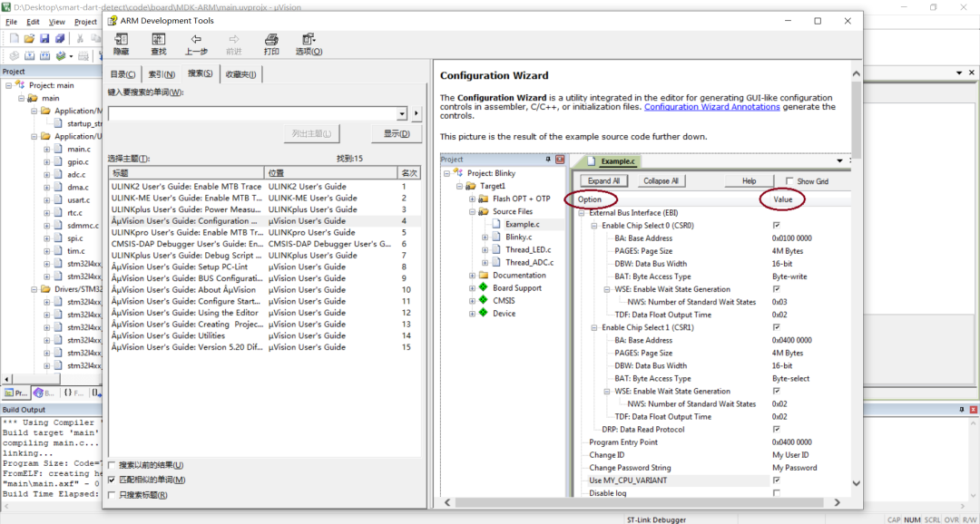The width and height of the screenshot is (980, 524).
Task: Click the 查找 (Locate) toolbar icon
Action: (159, 44)
